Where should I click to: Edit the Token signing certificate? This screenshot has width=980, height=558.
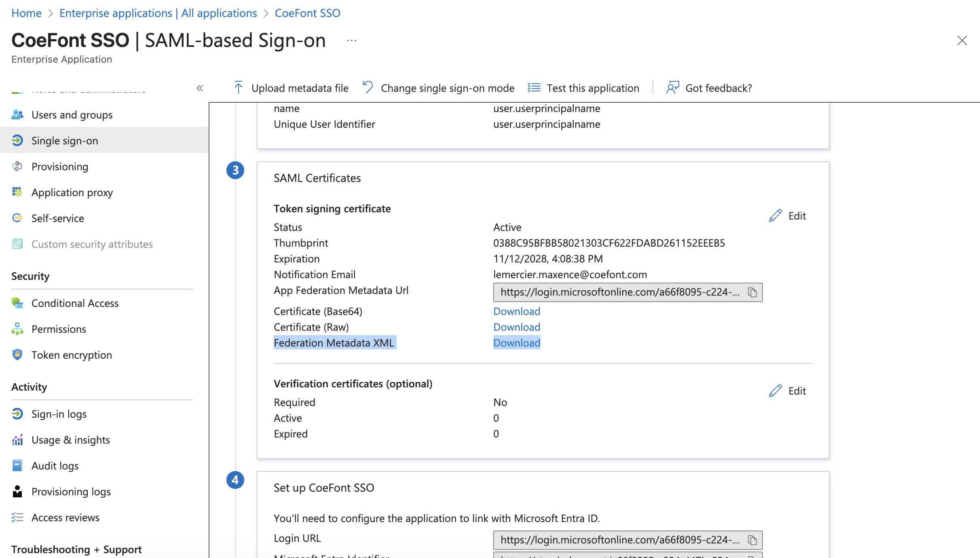click(x=788, y=216)
